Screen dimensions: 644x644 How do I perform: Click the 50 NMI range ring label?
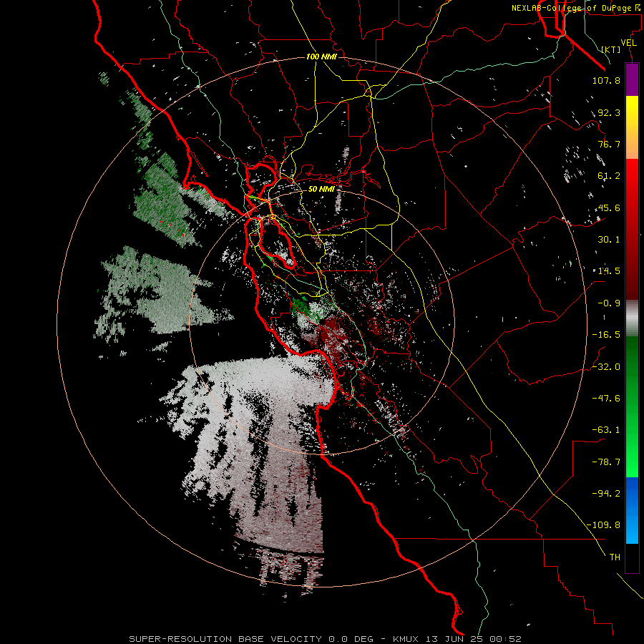click(321, 189)
